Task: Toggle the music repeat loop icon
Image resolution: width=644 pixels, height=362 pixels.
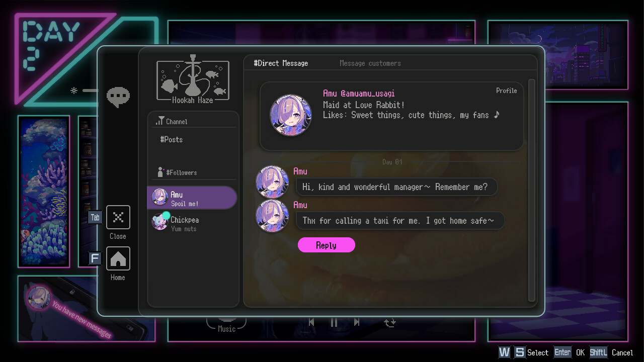Action: click(390, 323)
